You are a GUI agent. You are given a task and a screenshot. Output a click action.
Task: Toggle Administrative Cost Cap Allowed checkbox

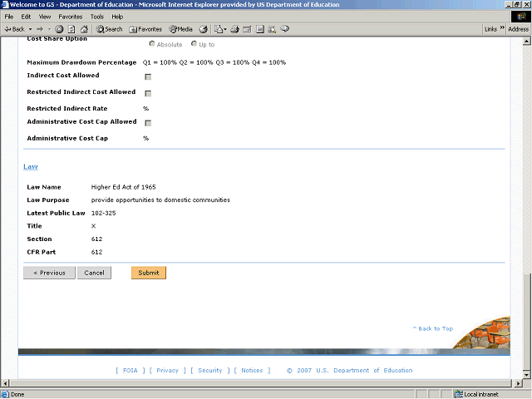coord(148,123)
